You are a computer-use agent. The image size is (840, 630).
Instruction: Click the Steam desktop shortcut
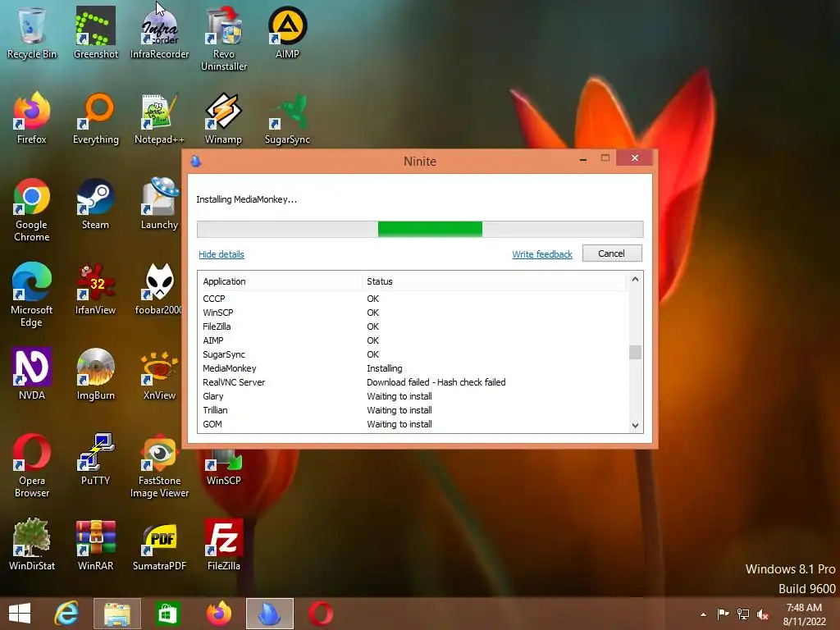tap(95, 203)
